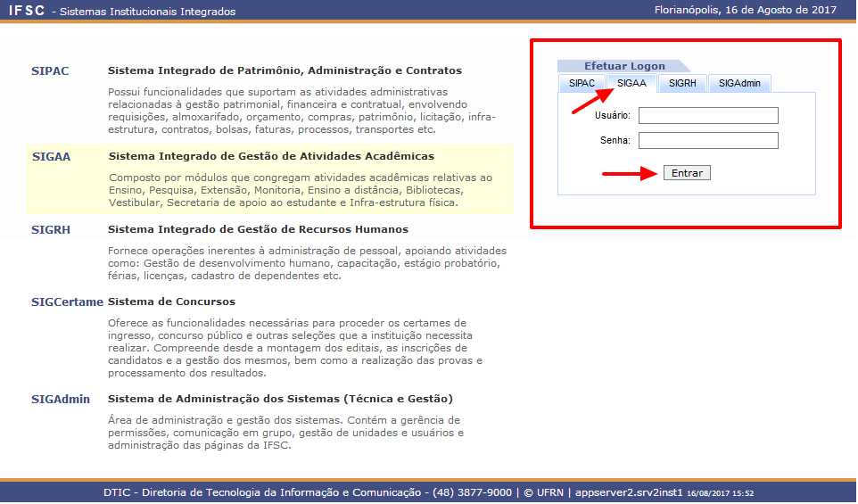
Task: Click the Efetuar Logon panel title
Action: pyautogui.click(x=623, y=66)
